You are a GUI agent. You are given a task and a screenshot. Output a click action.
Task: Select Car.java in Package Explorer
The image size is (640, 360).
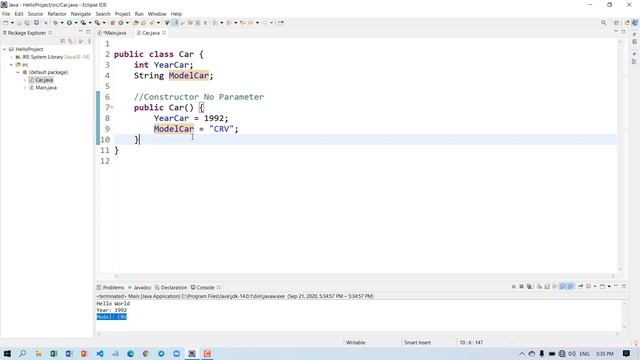[x=44, y=80]
